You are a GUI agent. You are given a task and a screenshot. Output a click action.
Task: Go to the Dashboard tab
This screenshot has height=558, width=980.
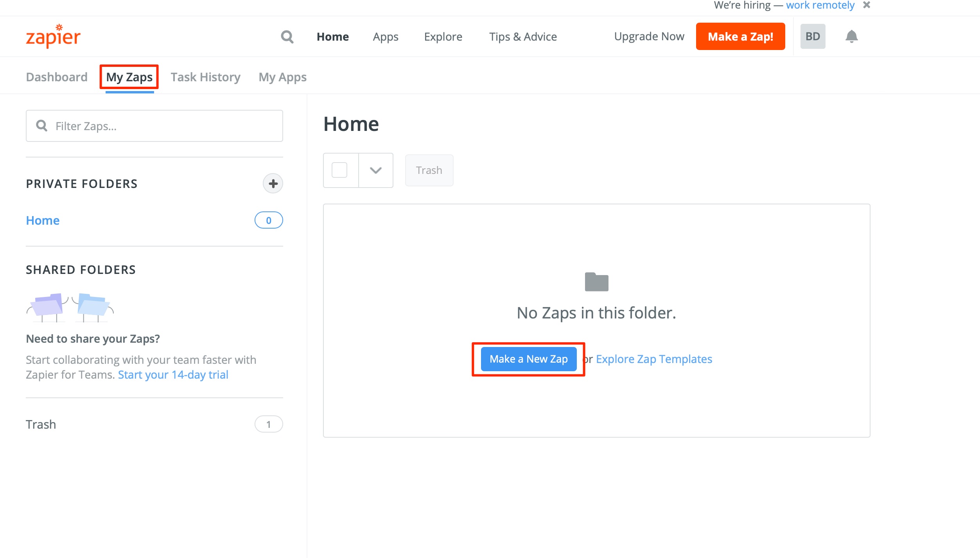point(57,77)
